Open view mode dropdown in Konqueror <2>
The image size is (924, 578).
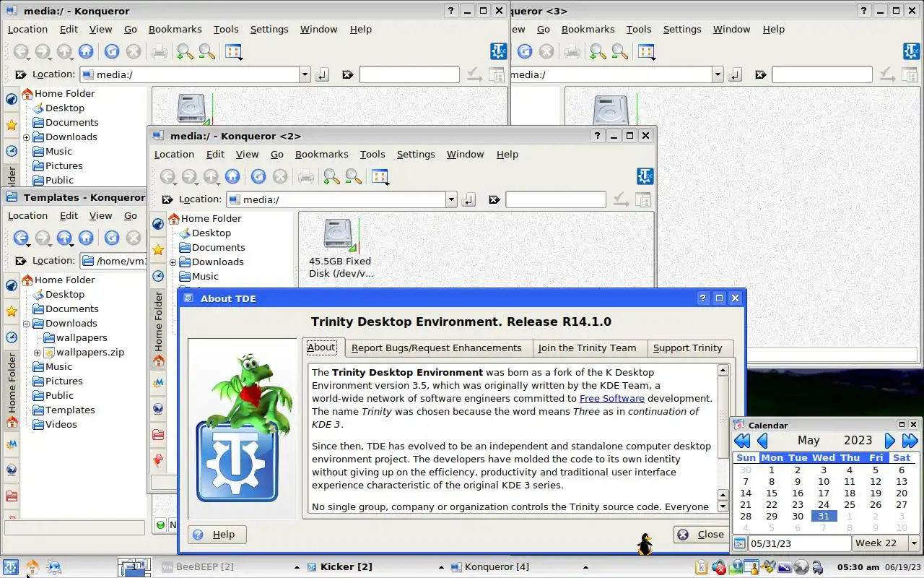point(380,176)
